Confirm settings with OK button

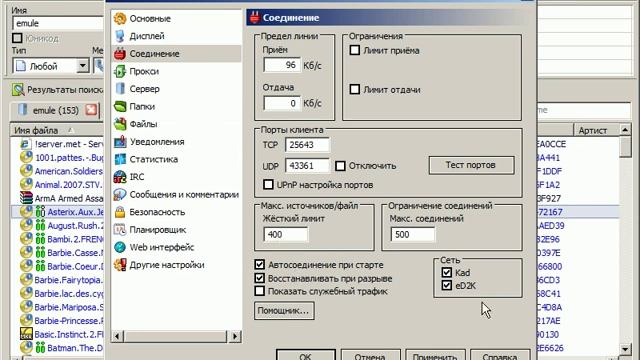pyautogui.click(x=305, y=355)
